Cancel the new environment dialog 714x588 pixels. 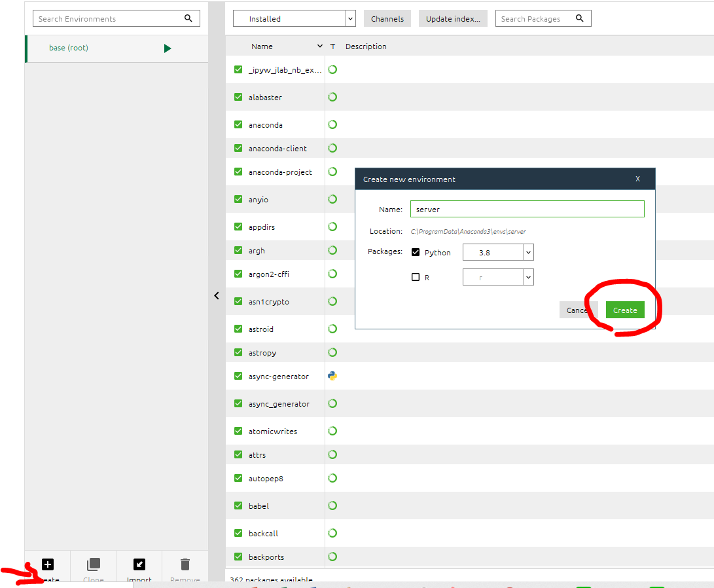(578, 310)
